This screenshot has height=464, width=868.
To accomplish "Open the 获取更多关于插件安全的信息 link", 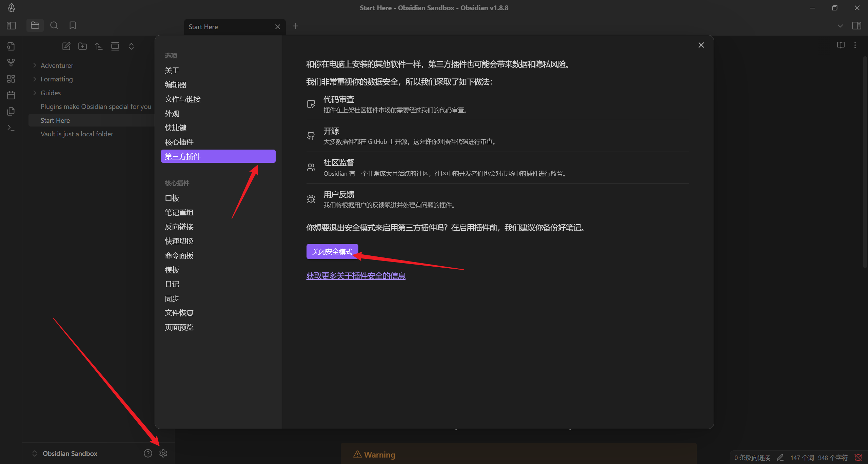I will pyautogui.click(x=356, y=276).
